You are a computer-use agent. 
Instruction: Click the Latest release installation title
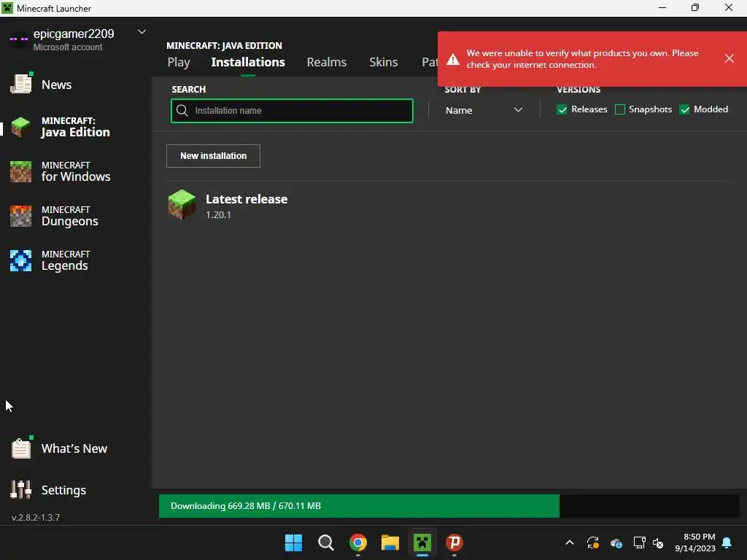(x=247, y=199)
